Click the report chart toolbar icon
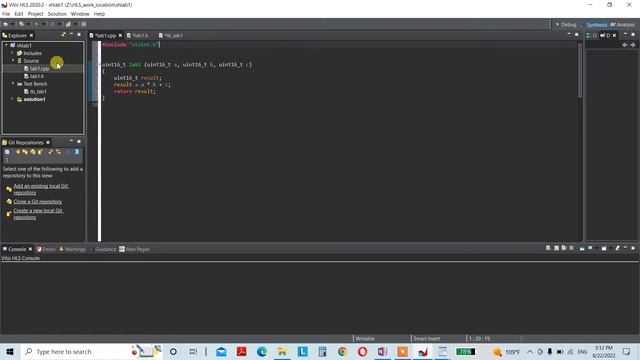 click(68, 24)
